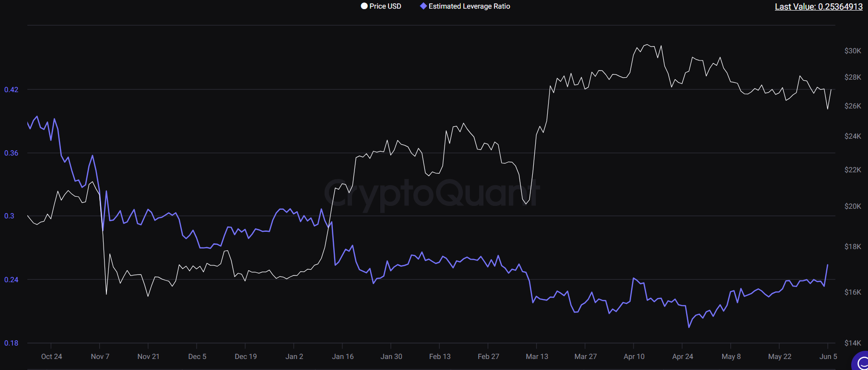Click the 0.36 leverage axis value

pyautogui.click(x=11, y=153)
